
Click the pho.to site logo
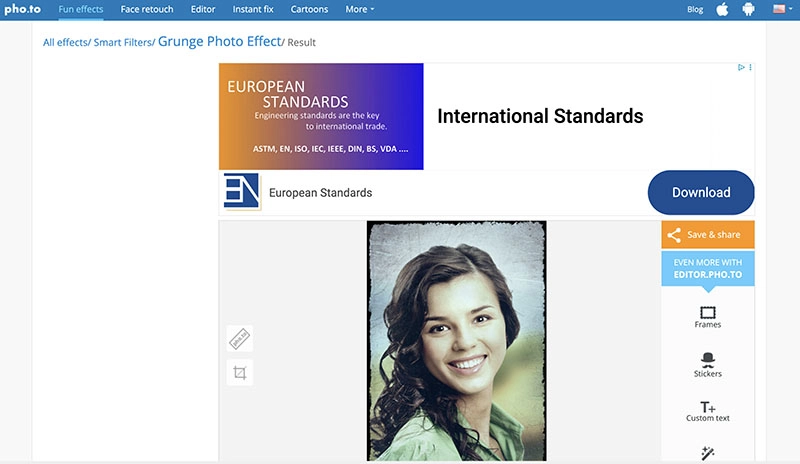pyautogui.click(x=22, y=10)
